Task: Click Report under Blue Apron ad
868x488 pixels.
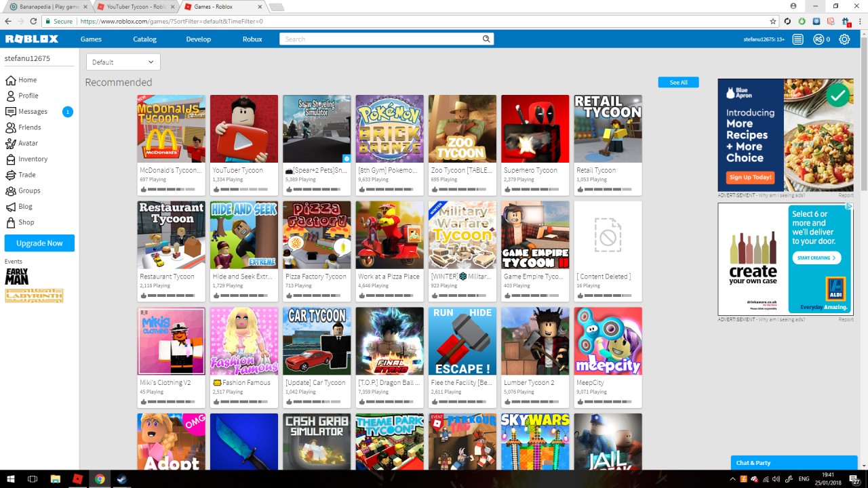Action: pyautogui.click(x=846, y=195)
